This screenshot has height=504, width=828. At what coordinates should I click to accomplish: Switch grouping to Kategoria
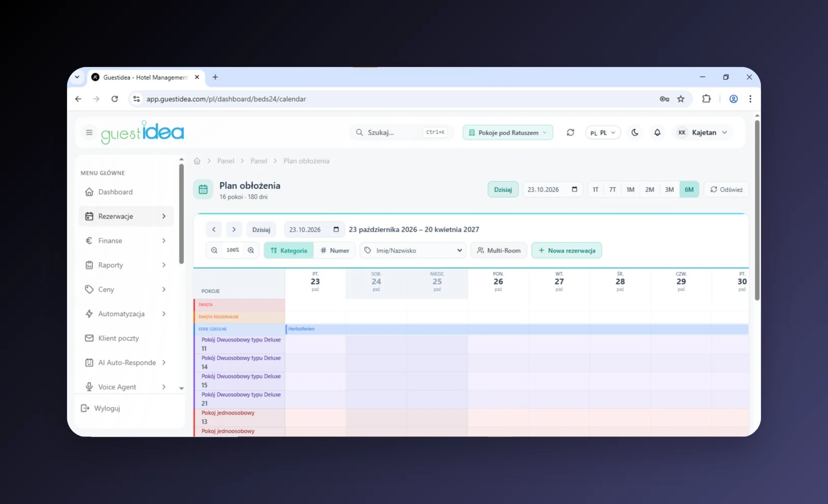click(289, 250)
